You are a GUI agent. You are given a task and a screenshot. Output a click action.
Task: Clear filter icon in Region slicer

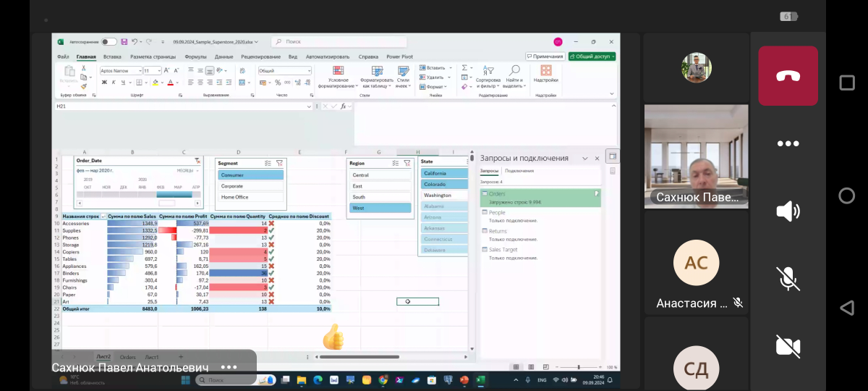click(x=407, y=163)
